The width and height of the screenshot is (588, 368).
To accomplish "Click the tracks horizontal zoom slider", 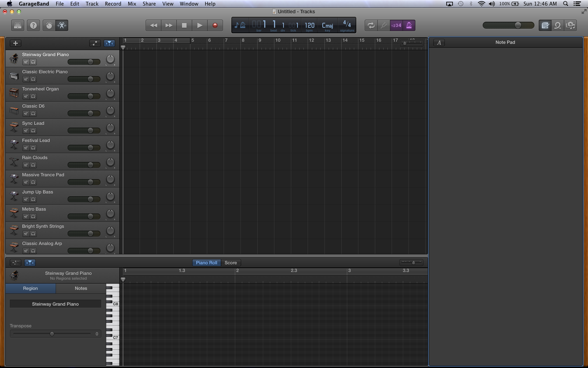I will [412, 43].
